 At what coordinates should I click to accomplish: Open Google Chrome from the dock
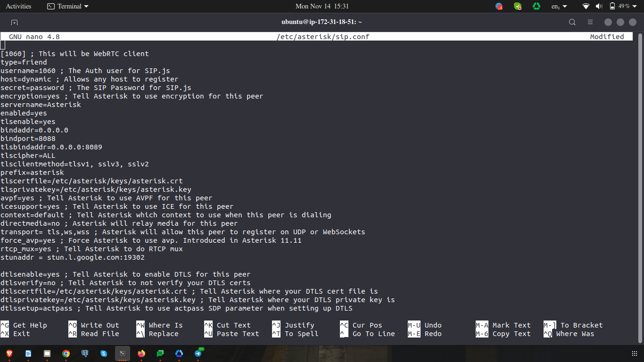click(66, 353)
